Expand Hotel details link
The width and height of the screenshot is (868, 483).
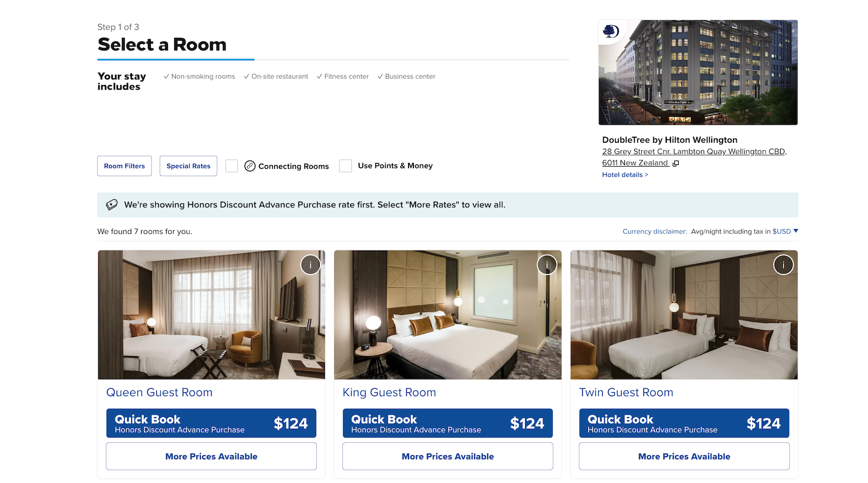click(625, 175)
